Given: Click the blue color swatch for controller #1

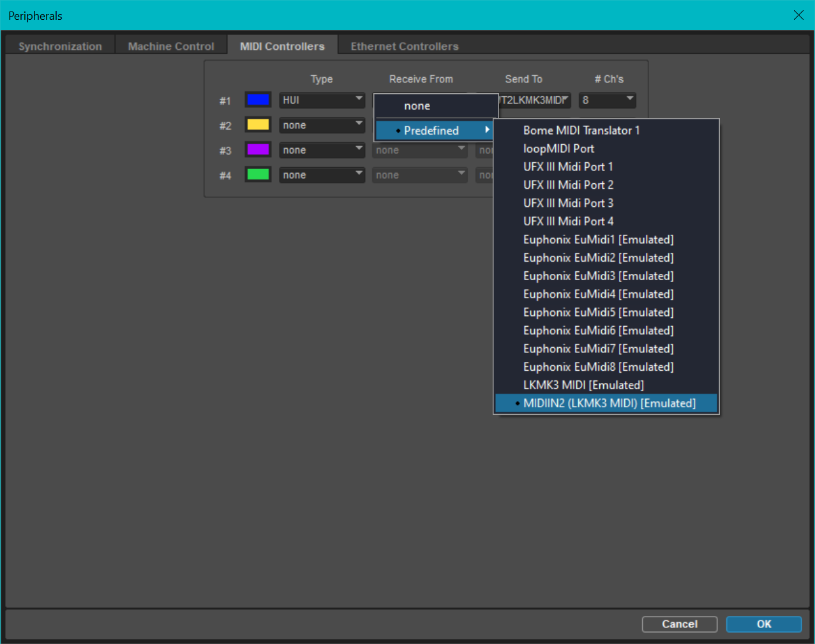Looking at the screenshot, I should (x=258, y=100).
